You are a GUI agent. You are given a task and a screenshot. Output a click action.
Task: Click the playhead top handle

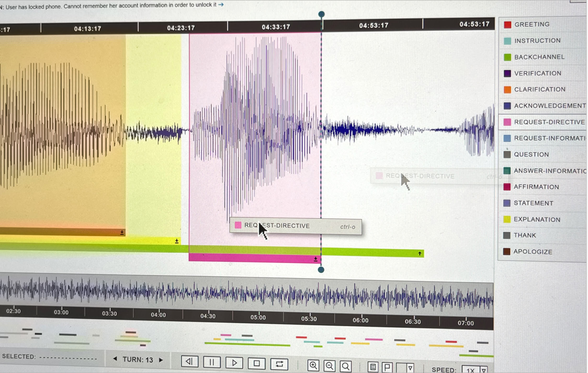321,14
